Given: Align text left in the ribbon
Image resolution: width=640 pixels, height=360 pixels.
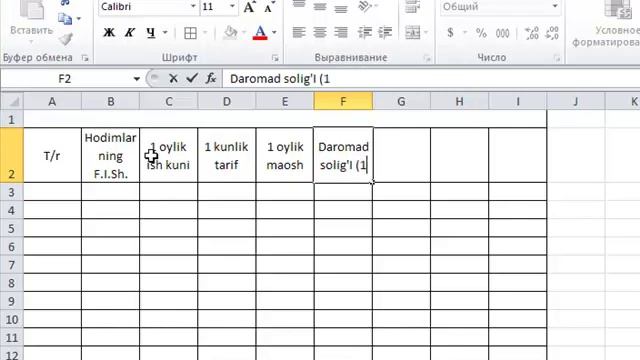Looking at the screenshot, I should pyautogui.click(x=299, y=33).
